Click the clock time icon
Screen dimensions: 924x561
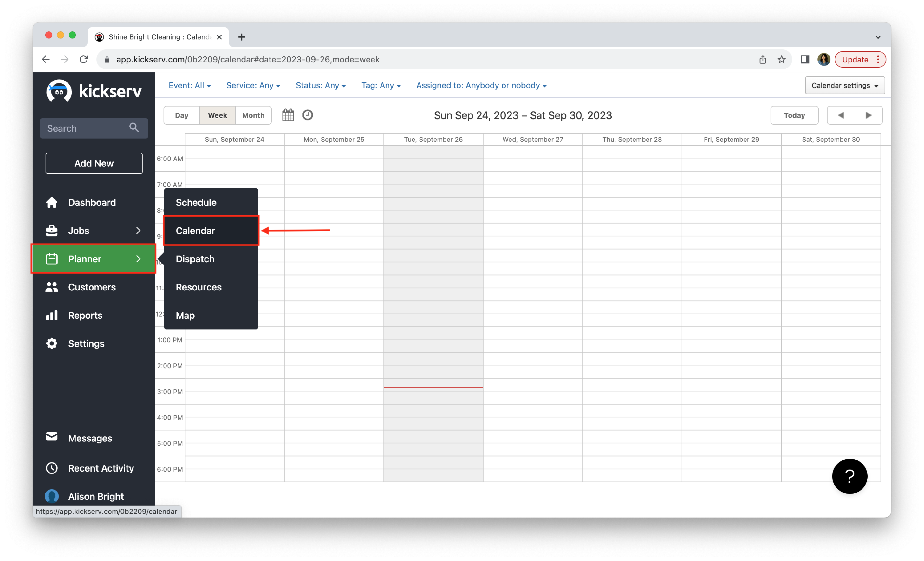point(307,115)
